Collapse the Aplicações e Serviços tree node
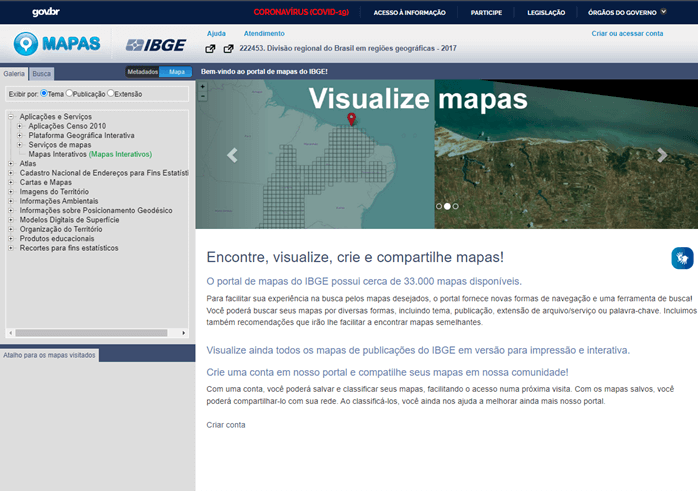The width and height of the screenshot is (698, 491). (x=11, y=117)
